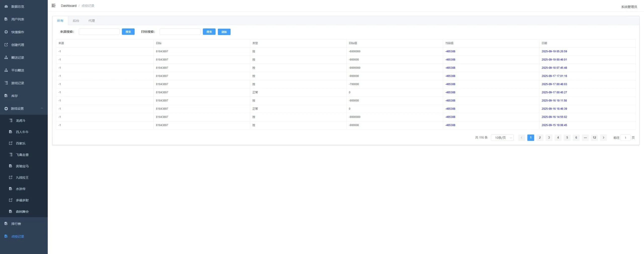Screen dimensions: 644x254
Task: Click the 百人牛牛 submenu icon
Action: tap(11, 132)
